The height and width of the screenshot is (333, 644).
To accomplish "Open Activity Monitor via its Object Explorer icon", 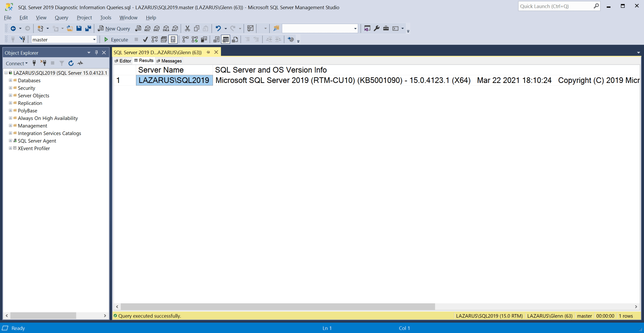I will coord(80,63).
